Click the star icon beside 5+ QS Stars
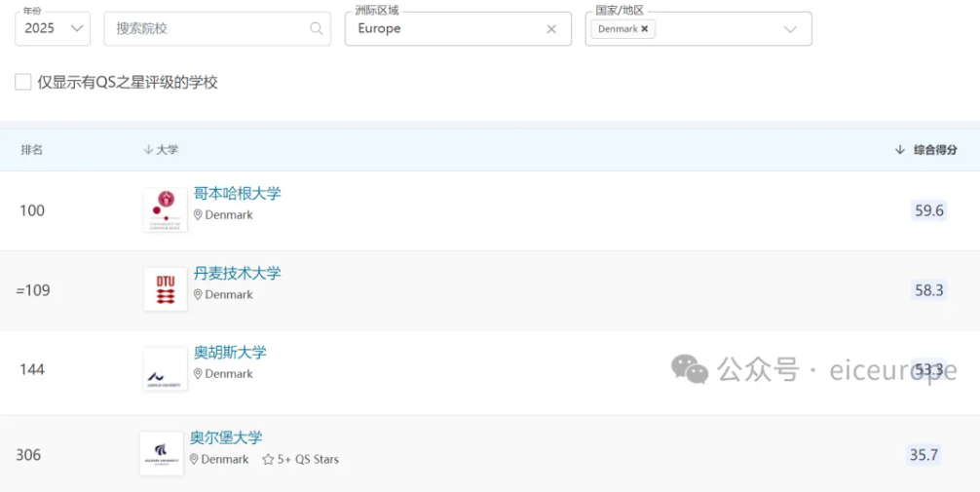Viewport: 980px width, 492px height. [x=268, y=460]
